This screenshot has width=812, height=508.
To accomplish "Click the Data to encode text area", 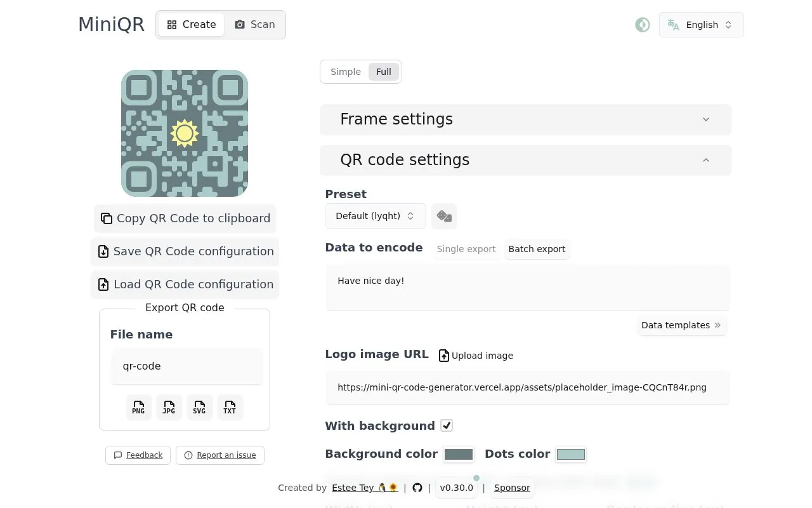I will pos(528,288).
